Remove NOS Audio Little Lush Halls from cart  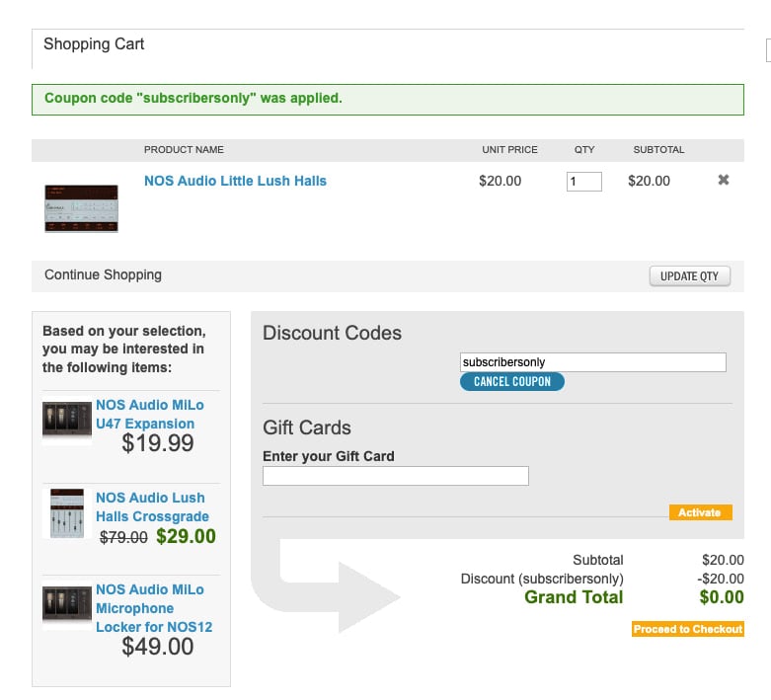coord(723,180)
